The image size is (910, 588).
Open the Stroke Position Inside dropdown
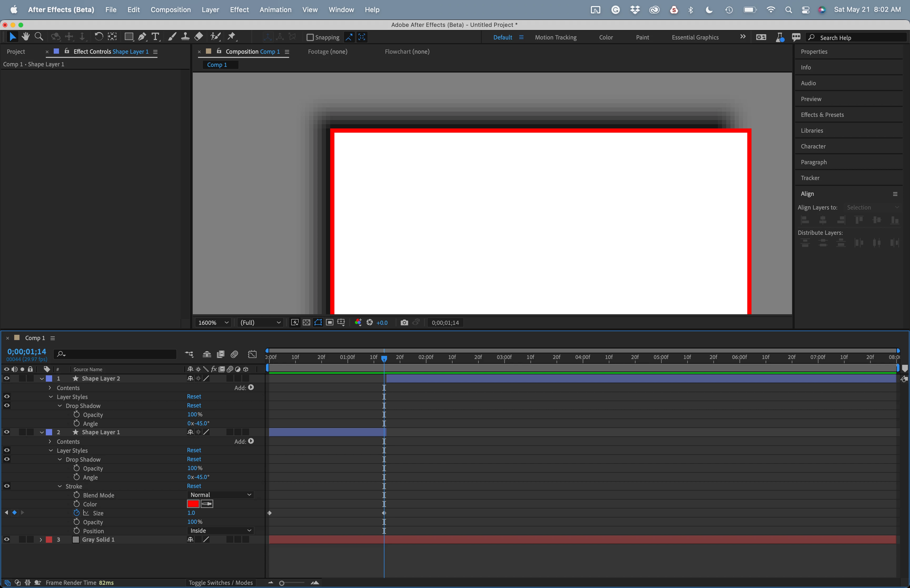[x=221, y=531]
